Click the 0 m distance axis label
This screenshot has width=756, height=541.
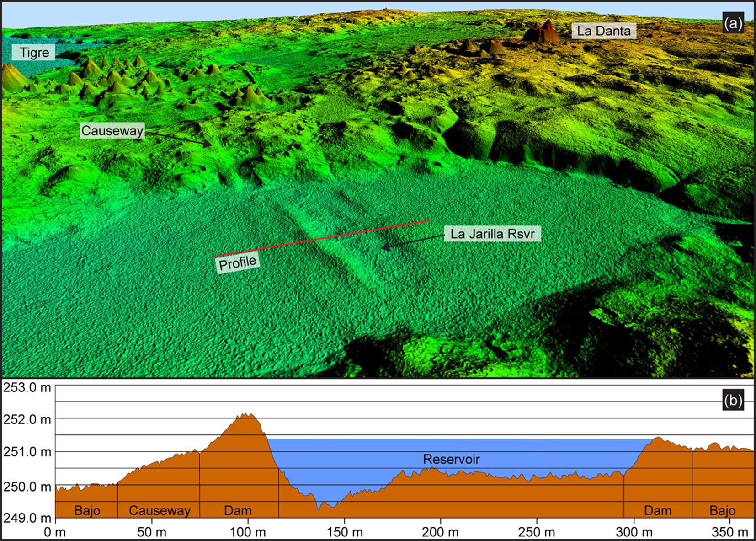coord(55,532)
